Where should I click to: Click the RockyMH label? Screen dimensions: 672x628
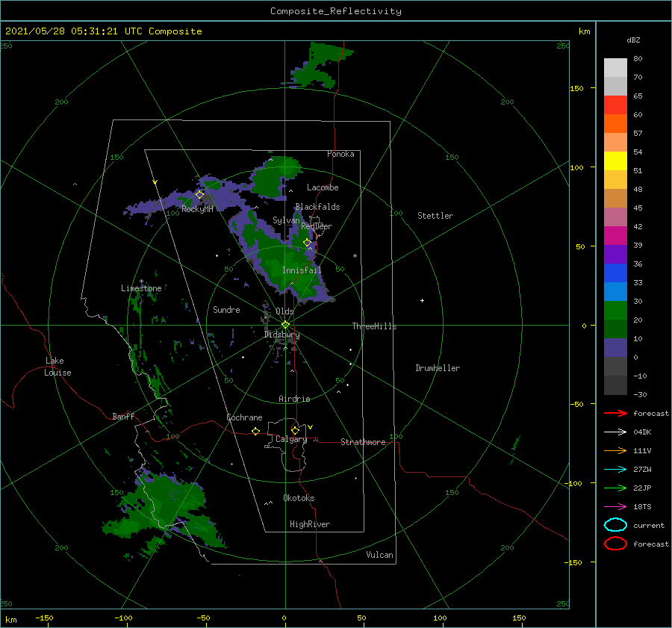(x=197, y=209)
